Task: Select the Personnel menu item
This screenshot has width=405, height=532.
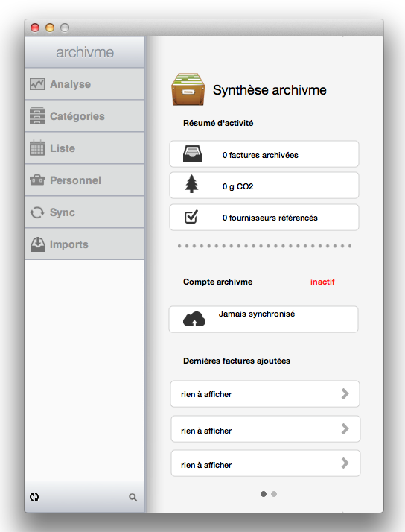Action: click(x=84, y=180)
